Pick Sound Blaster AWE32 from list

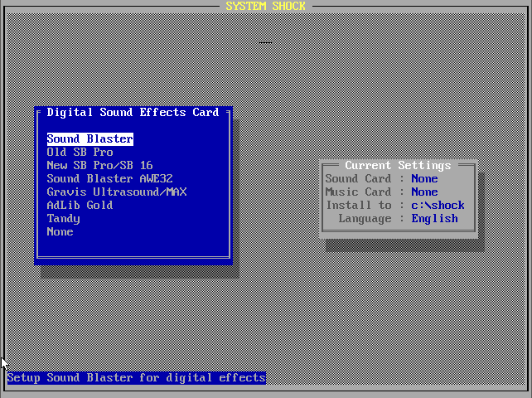pos(109,179)
